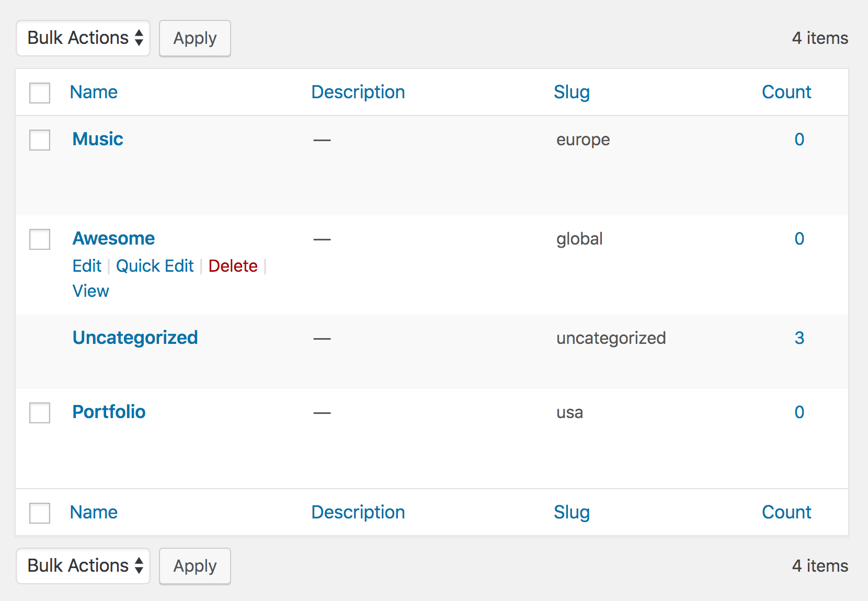Check the select-all checkbox in the footer row
Viewport: 868px width, 601px height.
tap(39, 513)
